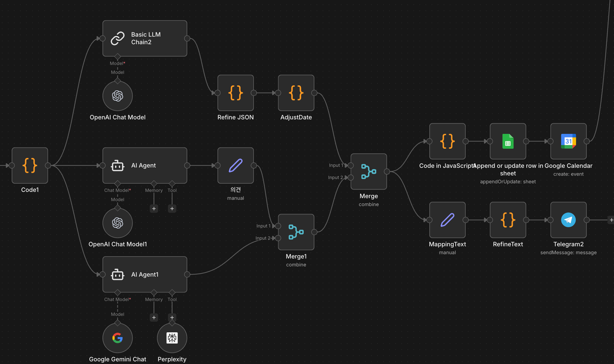
Task: Click the Refine JSON code node
Action: [236, 93]
